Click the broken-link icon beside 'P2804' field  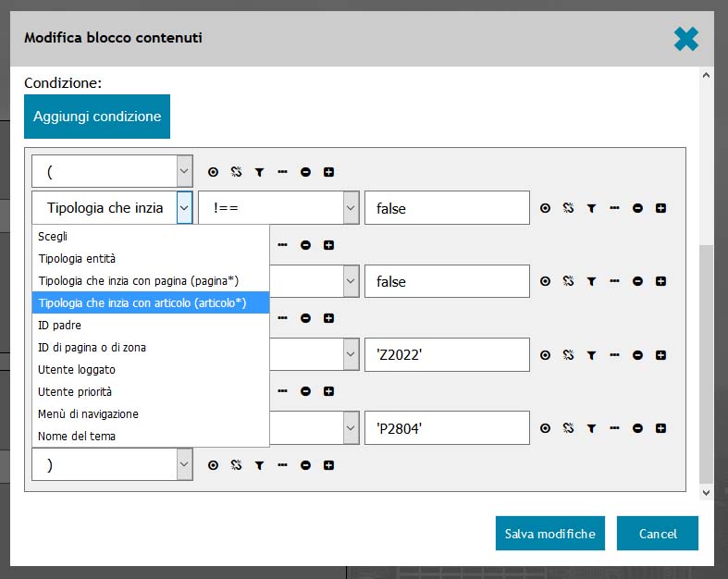tap(568, 428)
